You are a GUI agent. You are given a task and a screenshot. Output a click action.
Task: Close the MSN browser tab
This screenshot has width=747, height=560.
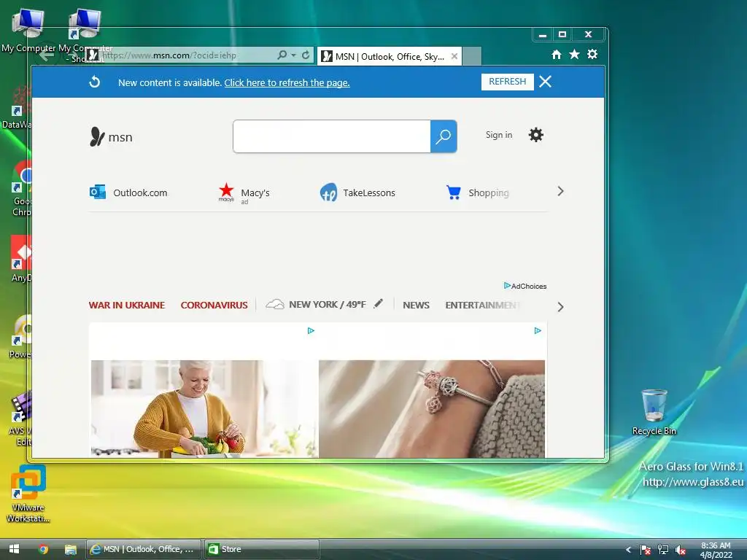454,56
